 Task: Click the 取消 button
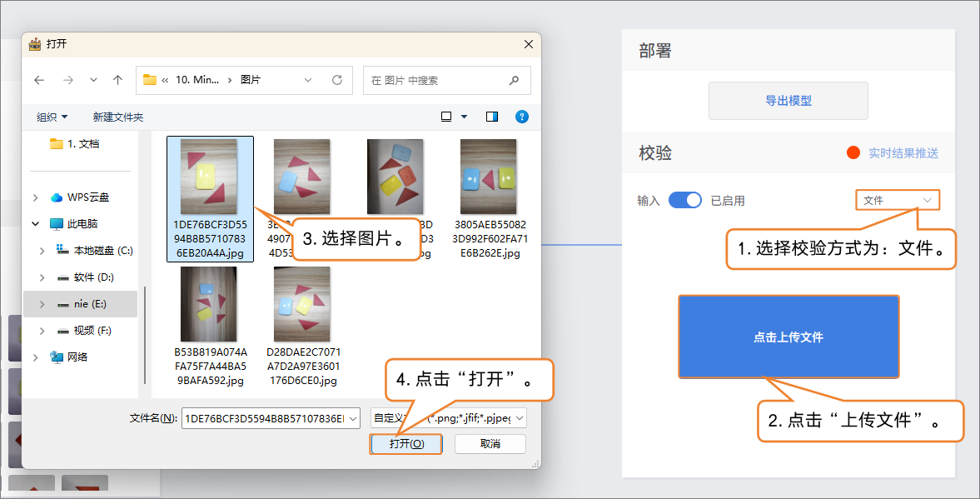(x=490, y=444)
